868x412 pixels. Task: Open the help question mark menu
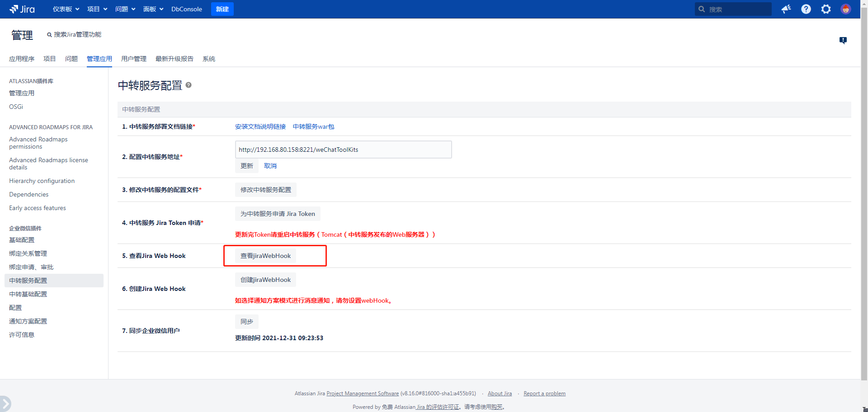806,9
